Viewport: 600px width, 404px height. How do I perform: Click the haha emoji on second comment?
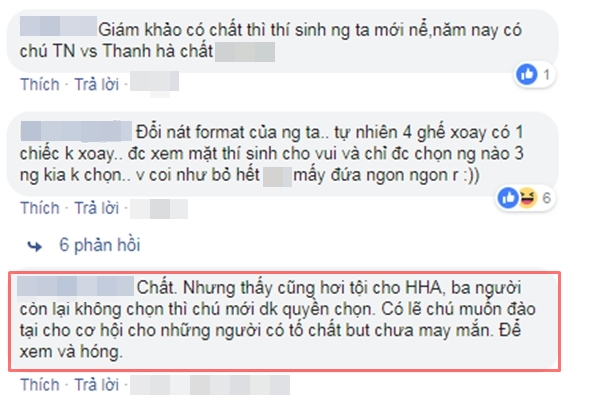pyautogui.click(x=527, y=198)
